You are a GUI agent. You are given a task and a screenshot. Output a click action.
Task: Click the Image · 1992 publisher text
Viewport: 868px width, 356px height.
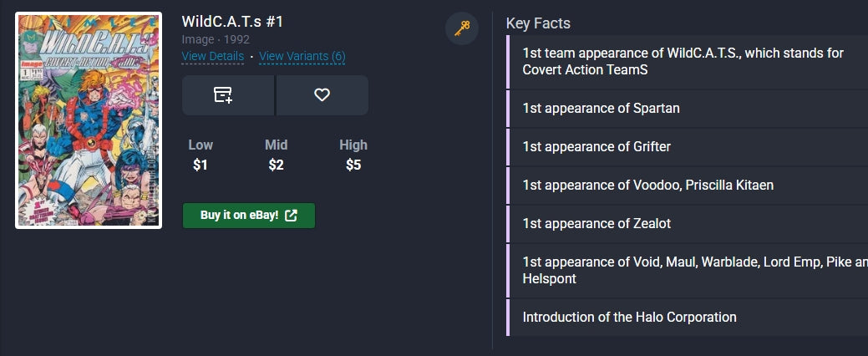(214, 39)
